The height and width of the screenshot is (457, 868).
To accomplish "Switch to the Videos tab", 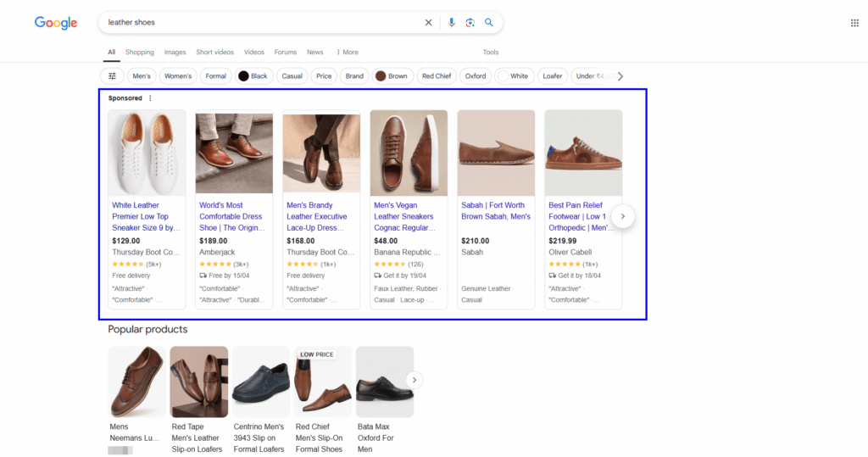I will [254, 52].
